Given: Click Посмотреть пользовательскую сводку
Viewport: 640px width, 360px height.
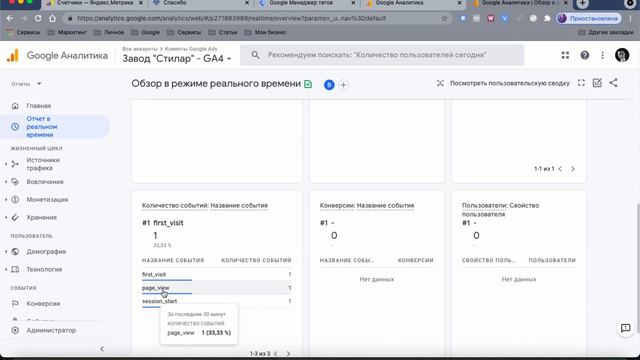Looking at the screenshot, I should pos(509,83).
